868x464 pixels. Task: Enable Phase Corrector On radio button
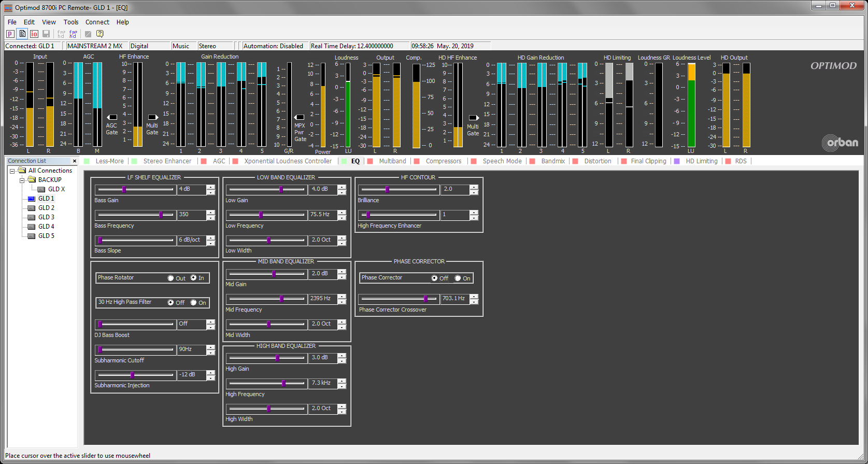(458, 278)
